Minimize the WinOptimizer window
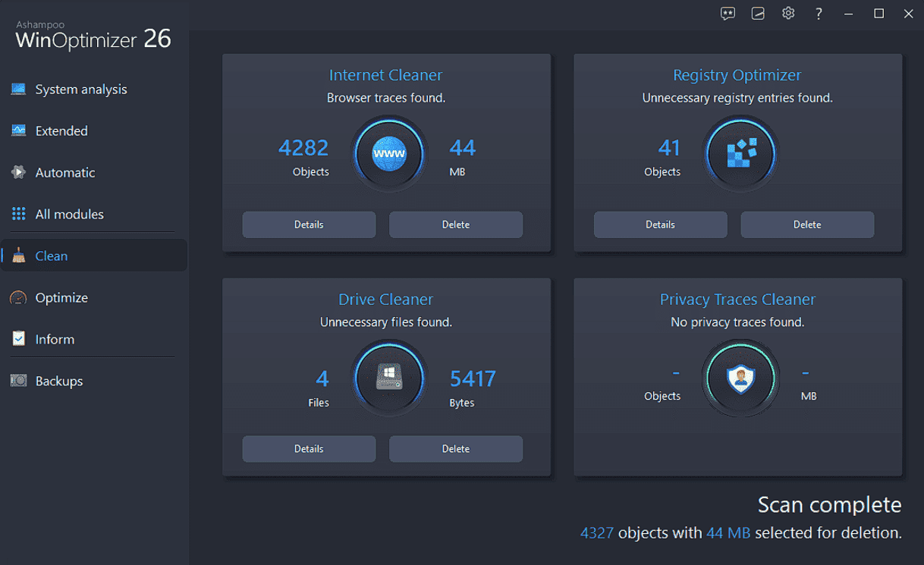 coord(849,14)
